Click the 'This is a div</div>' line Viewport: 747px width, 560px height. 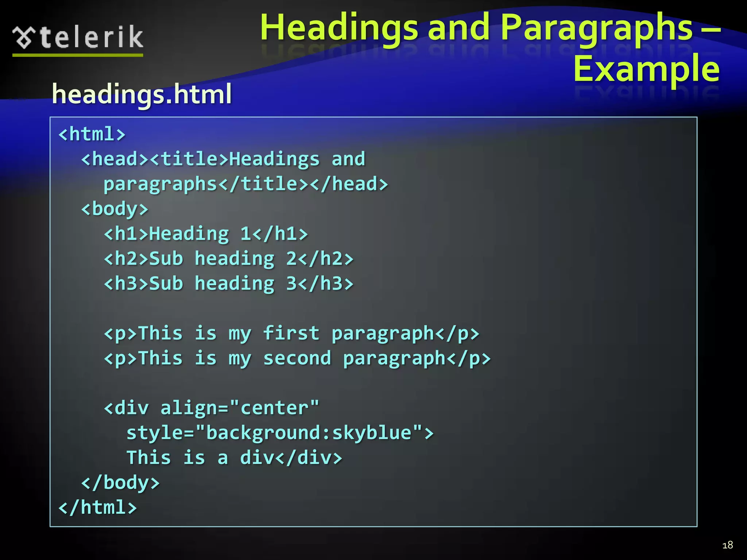[x=234, y=458]
